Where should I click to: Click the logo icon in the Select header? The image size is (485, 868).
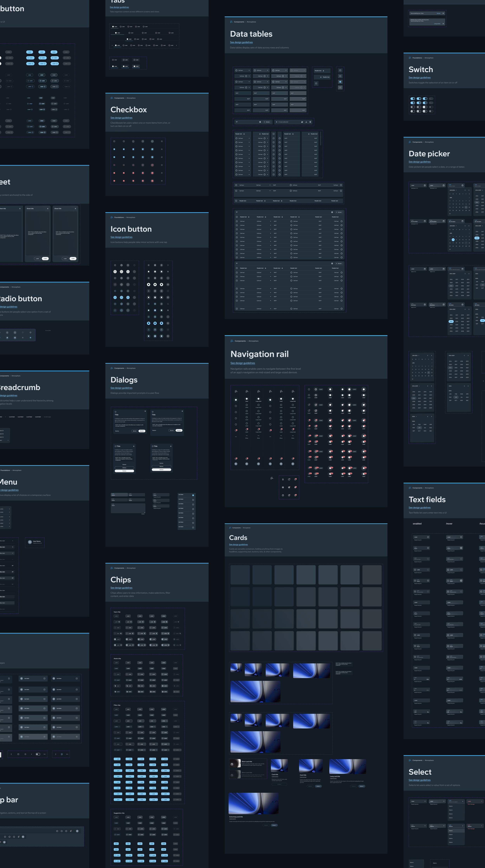pos(410,760)
